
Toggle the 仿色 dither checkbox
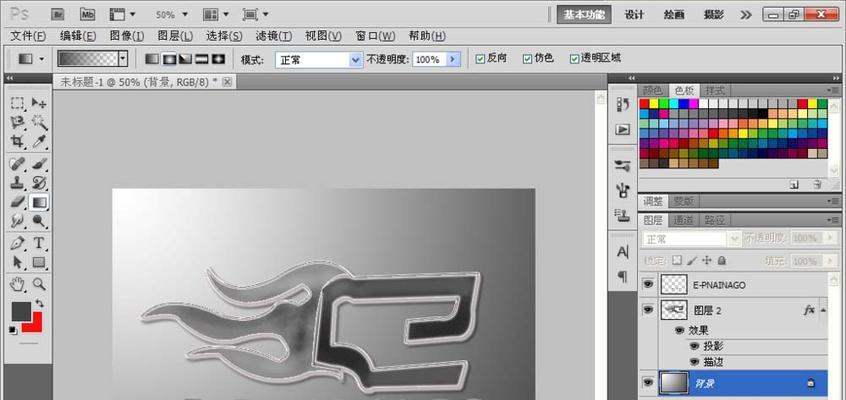tap(527, 59)
